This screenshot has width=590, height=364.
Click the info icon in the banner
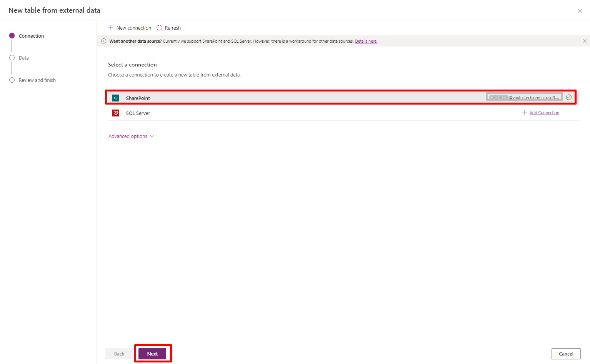coord(103,41)
